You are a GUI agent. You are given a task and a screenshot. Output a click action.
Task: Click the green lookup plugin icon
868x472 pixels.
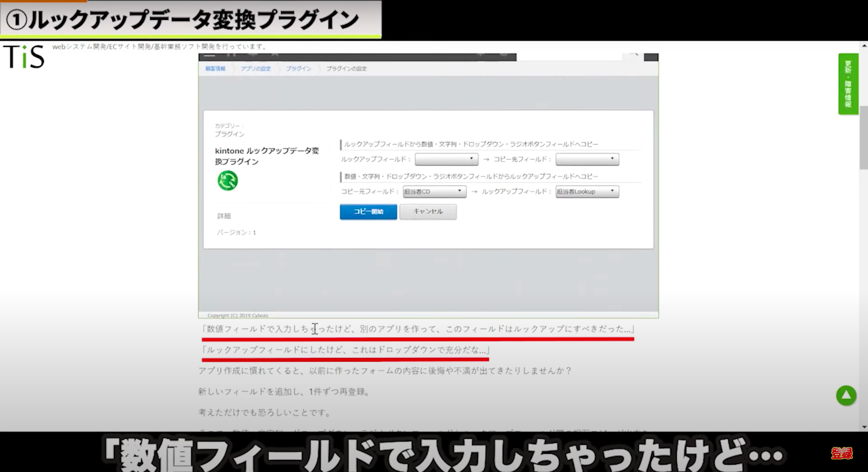[228, 180]
